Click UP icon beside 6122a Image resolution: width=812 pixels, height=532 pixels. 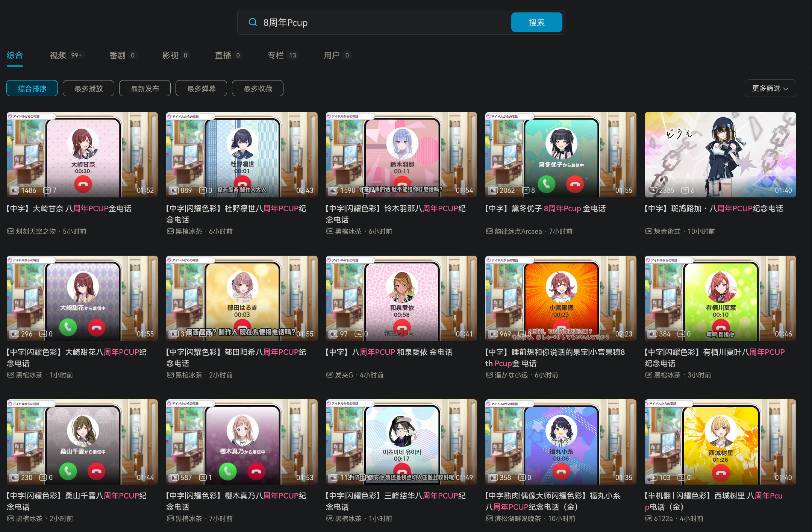[648, 518]
